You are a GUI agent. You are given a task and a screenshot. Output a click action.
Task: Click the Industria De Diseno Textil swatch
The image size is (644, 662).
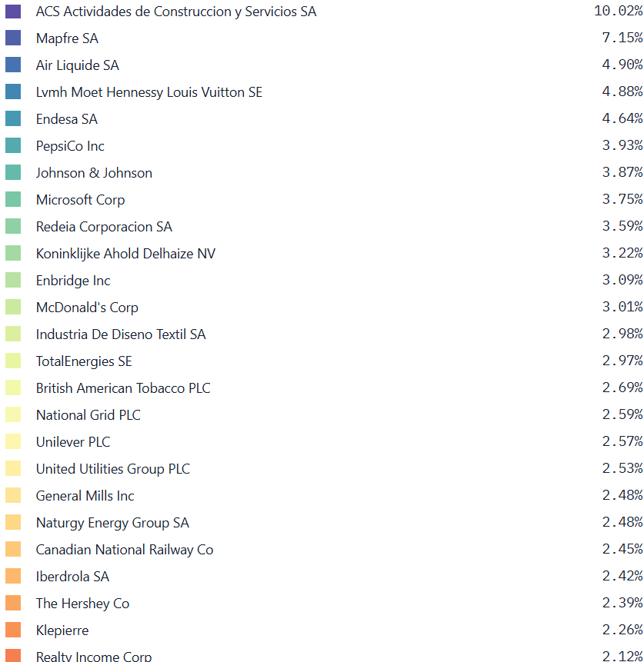click(13, 334)
